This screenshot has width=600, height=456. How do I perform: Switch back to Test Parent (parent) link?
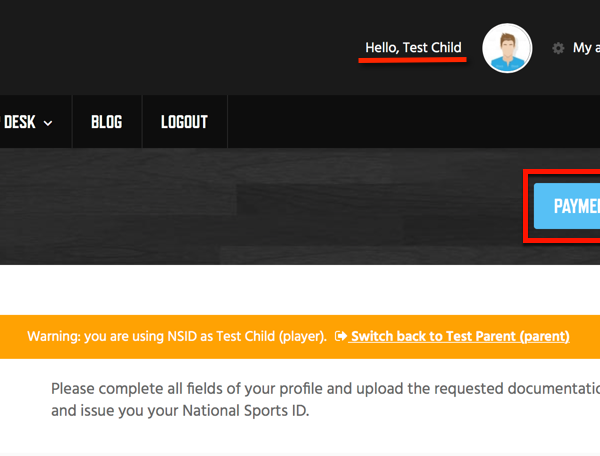[x=460, y=337]
